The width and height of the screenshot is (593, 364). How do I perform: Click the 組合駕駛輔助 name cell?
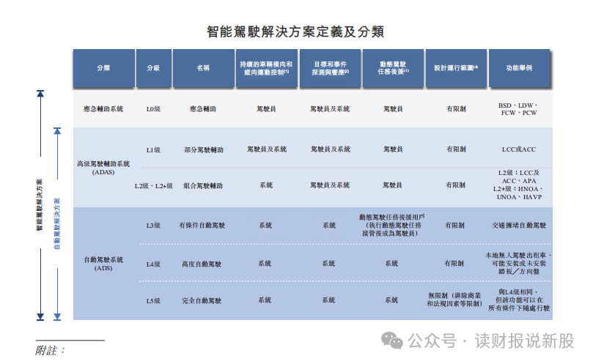pyautogui.click(x=203, y=185)
